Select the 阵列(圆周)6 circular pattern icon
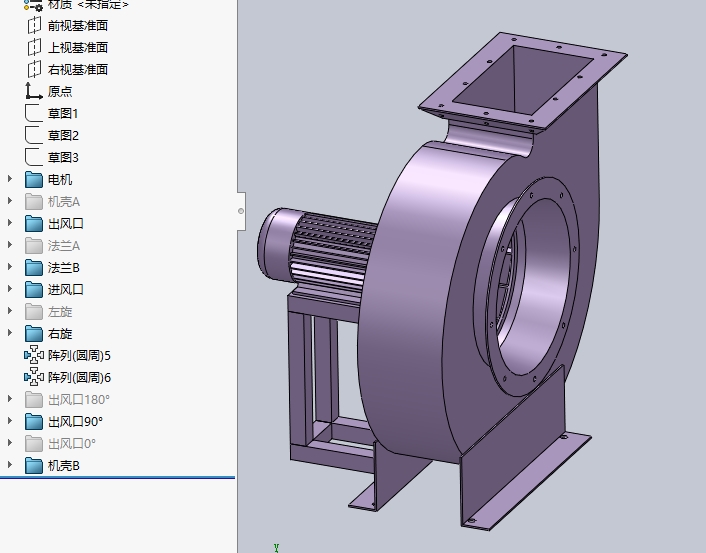Viewport: 706px width, 553px height. click(x=34, y=377)
